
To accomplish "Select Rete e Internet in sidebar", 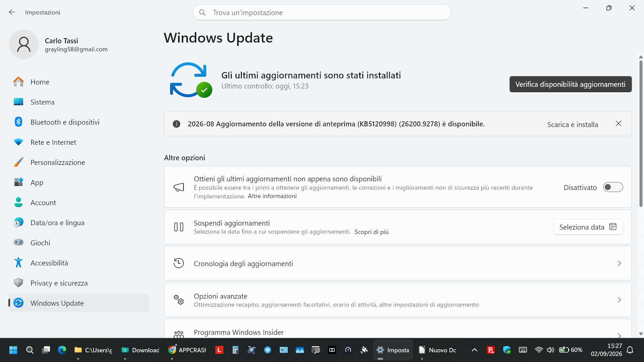I will pyautogui.click(x=78, y=142).
